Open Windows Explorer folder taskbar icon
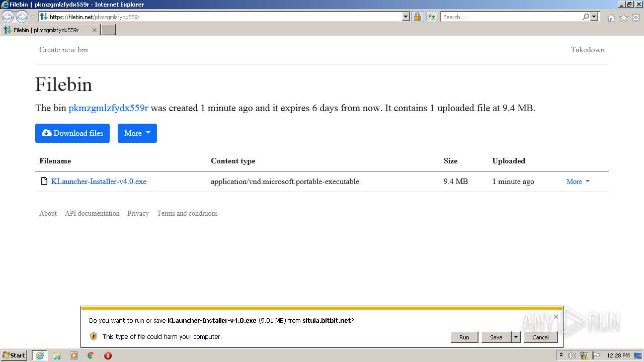The width and height of the screenshot is (644, 362). pyautogui.click(x=57, y=355)
